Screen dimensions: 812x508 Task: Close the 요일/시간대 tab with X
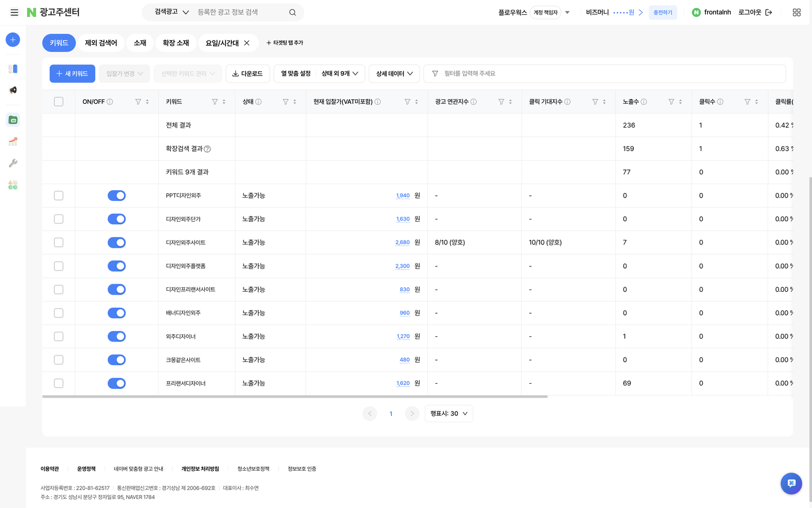(x=246, y=43)
